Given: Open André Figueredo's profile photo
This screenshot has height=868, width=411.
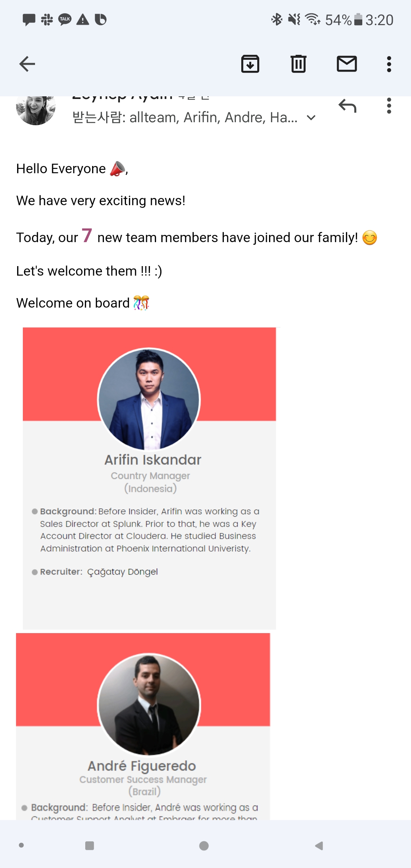Looking at the screenshot, I should pos(149,704).
